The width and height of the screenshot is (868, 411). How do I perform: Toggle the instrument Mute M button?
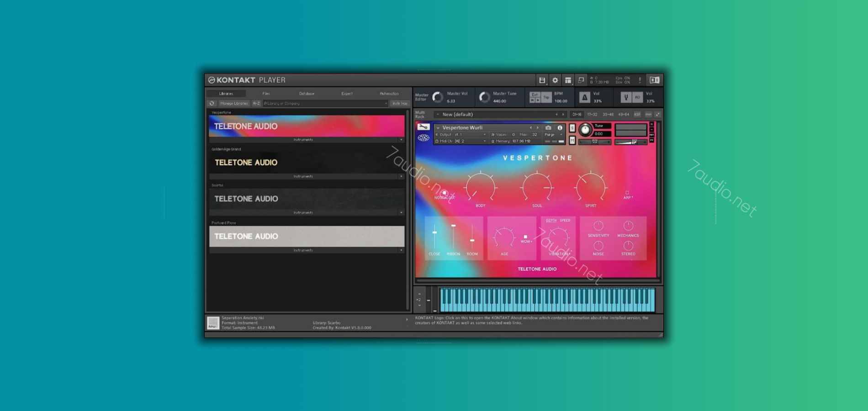coord(572,140)
